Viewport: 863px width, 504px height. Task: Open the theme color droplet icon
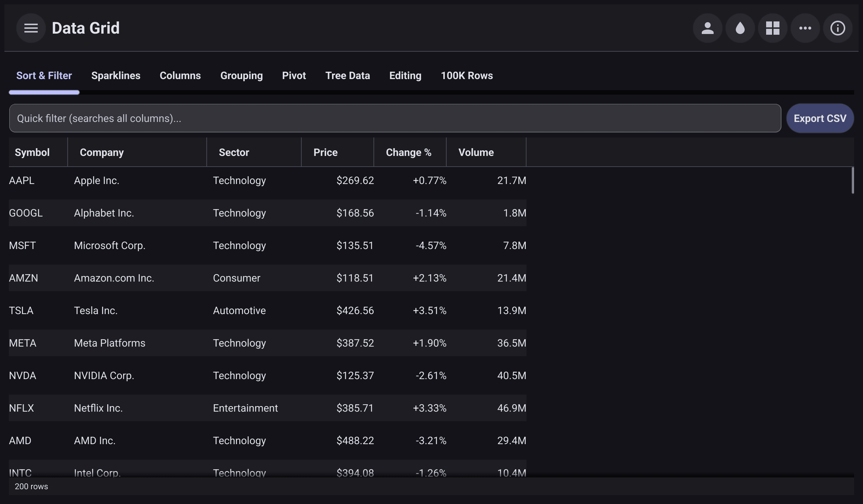click(740, 28)
